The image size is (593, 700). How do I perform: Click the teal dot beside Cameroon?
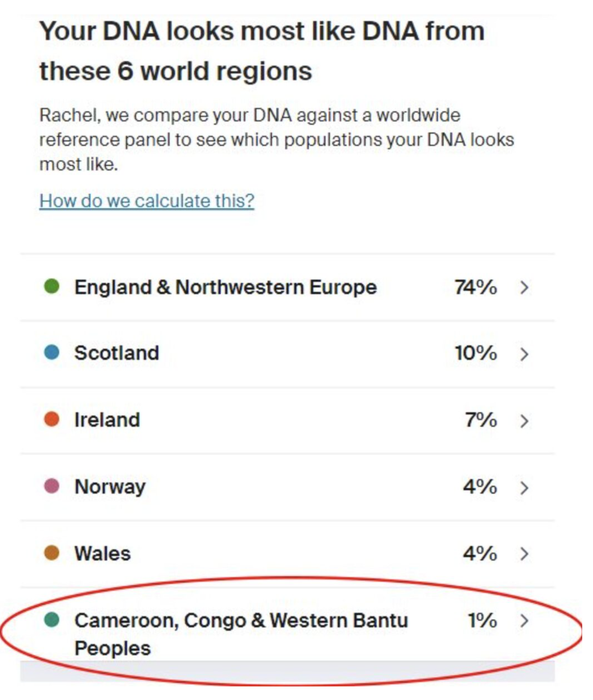51,620
